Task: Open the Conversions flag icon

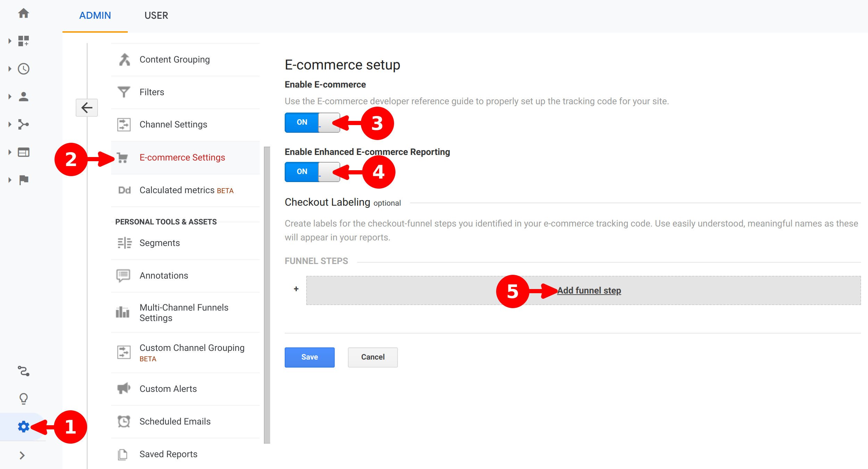Action: (x=24, y=180)
